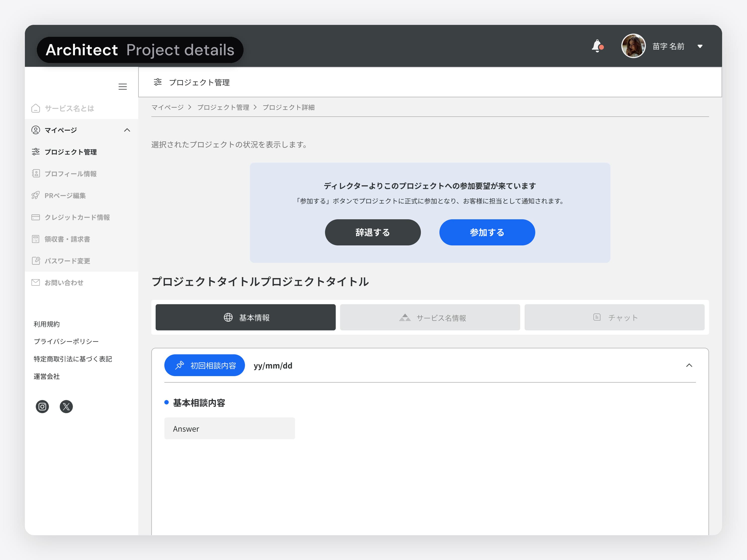
Task: Click the 初回相談内容 pin badge
Action: click(x=204, y=365)
